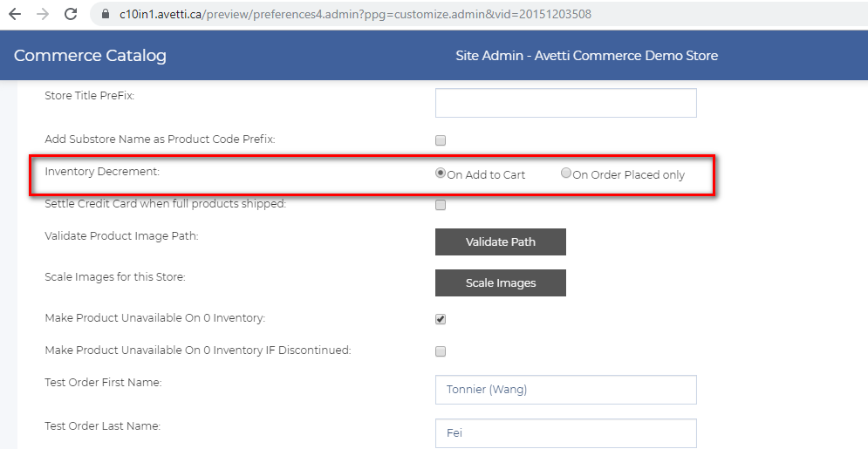This screenshot has height=449, width=868.
Task: Click the Inventory Decrement label
Action: tap(102, 172)
